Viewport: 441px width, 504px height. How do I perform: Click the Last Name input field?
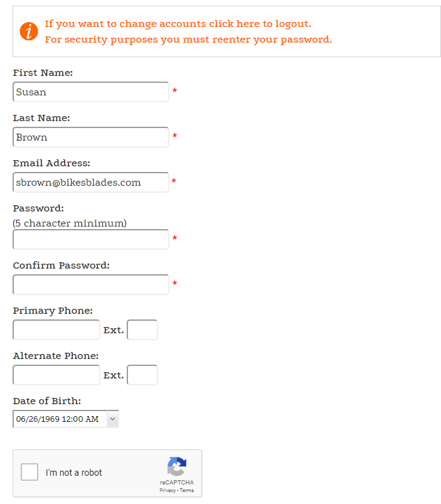[90, 137]
